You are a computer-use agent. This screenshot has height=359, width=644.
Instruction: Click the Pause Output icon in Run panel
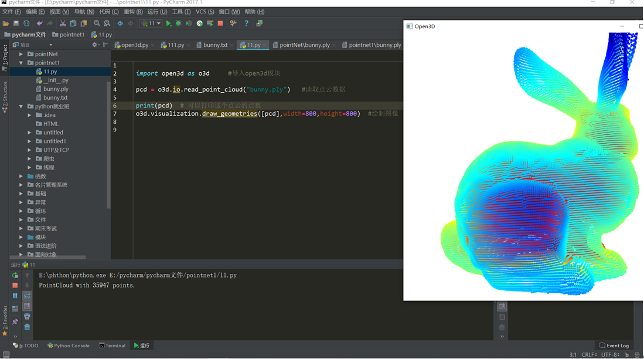click(15, 296)
